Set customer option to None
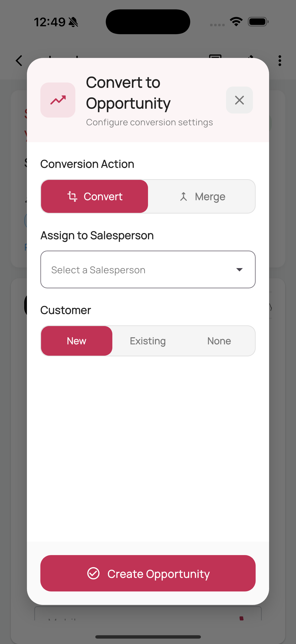Image resolution: width=296 pixels, height=644 pixels. [x=219, y=341]
